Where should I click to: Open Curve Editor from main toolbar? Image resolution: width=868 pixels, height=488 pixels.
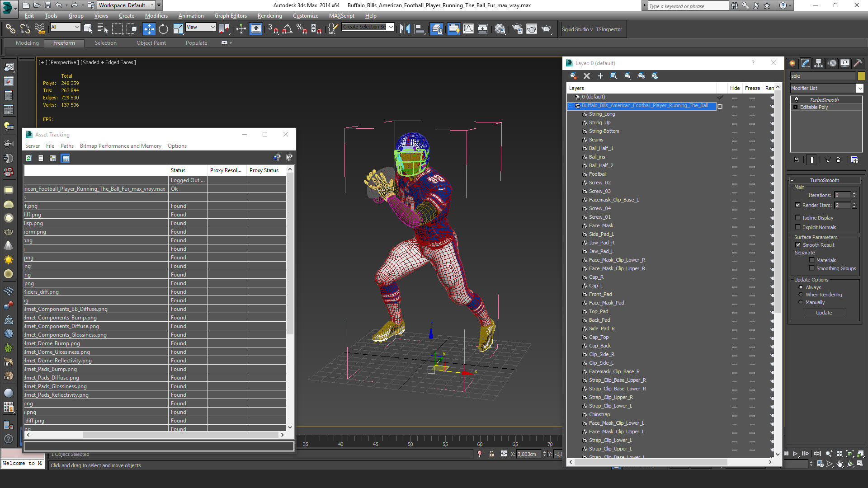click(468, 29)
